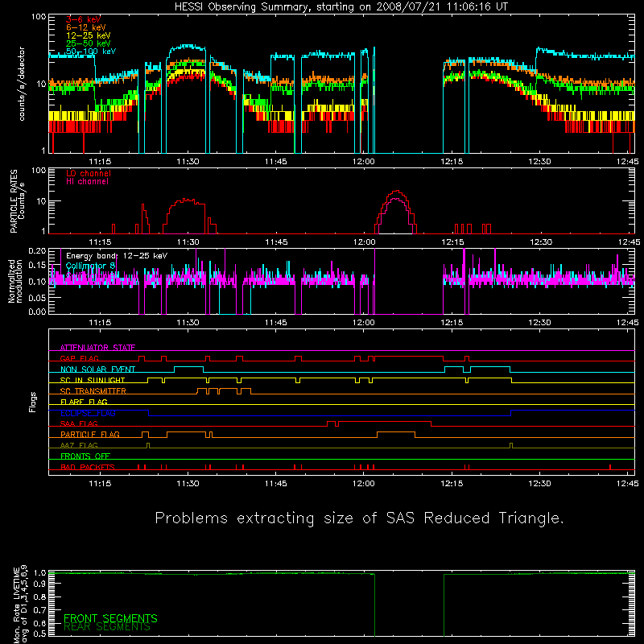Click the 10 tick on particle rates axis

click(43, 201)
